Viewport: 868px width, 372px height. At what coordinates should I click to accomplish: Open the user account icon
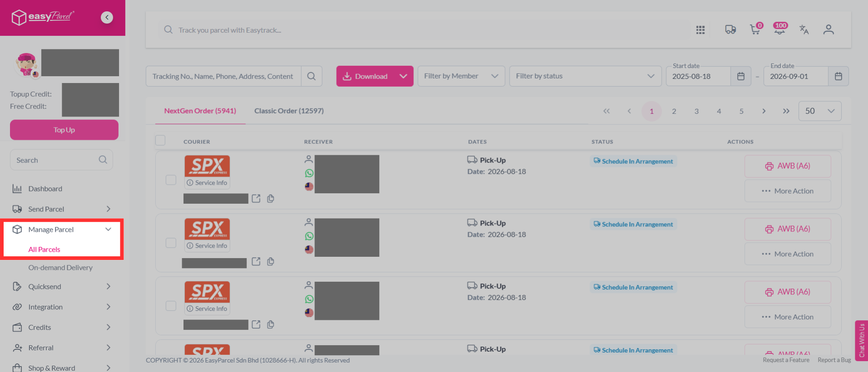pos(828,30)
